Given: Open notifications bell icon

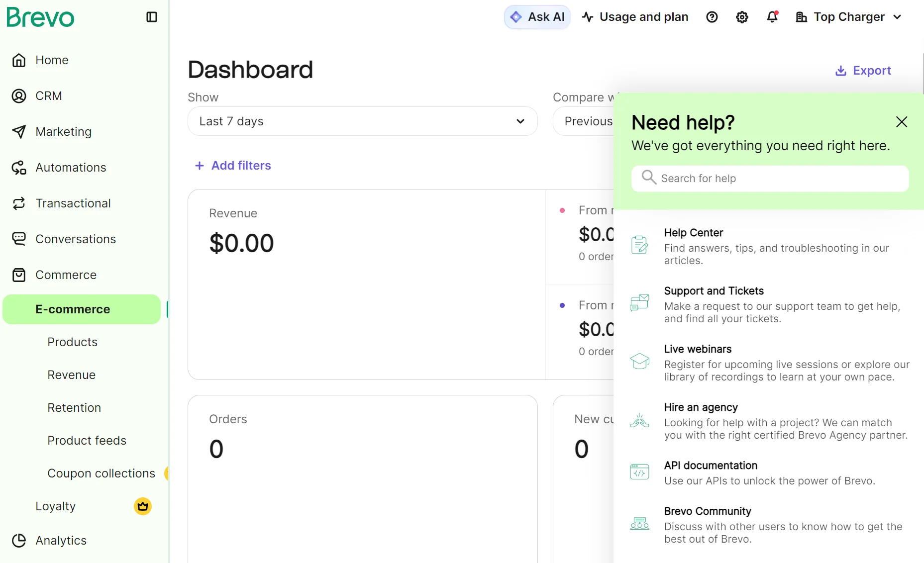Looking at the screenshot, I should point(772,17).
